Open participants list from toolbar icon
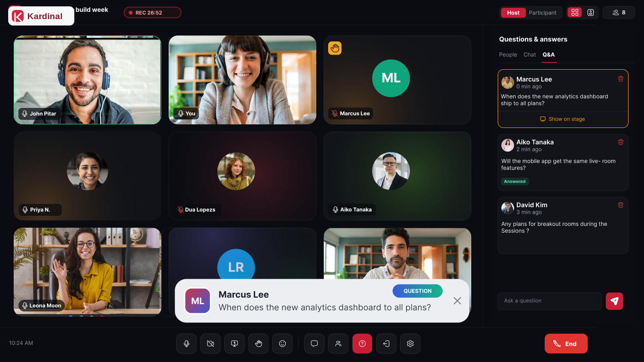The width and height of the screenshot is (644, 362). (x=338, y=344)
